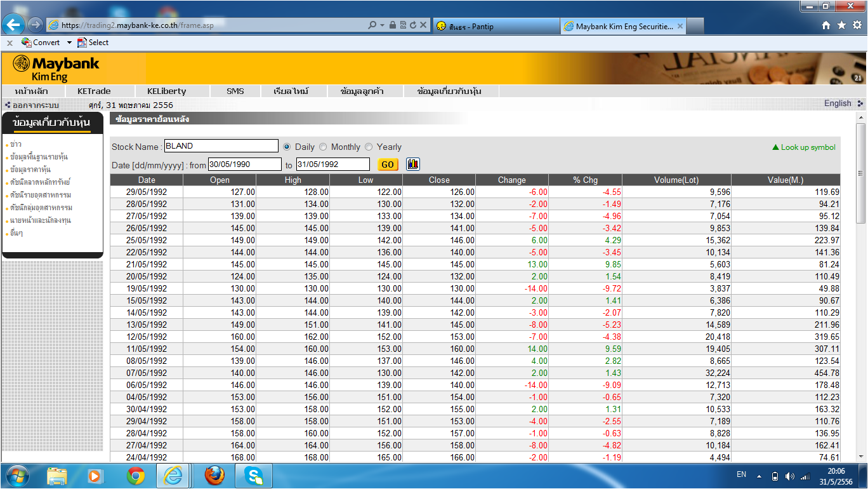
Task: Click the to-date field 31/05/1992
Action: click(332, 164)
